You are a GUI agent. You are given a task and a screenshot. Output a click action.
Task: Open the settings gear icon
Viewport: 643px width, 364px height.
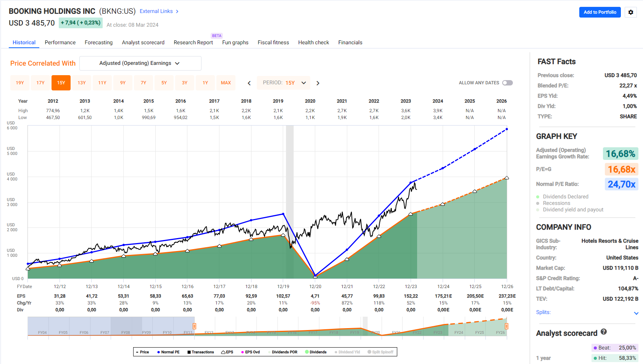tap(630, 12)
